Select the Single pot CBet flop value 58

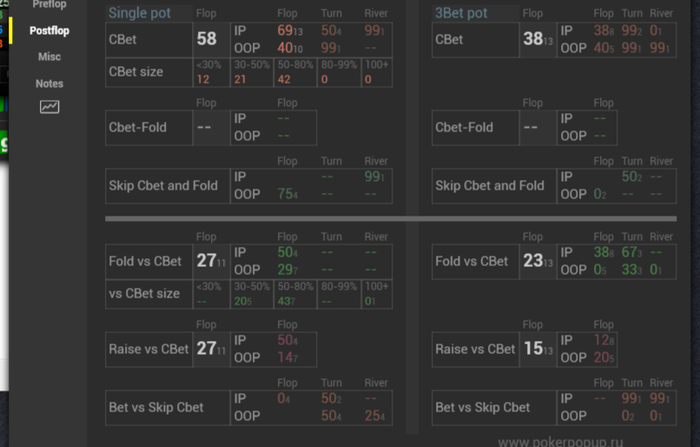(x=207, y=39)
